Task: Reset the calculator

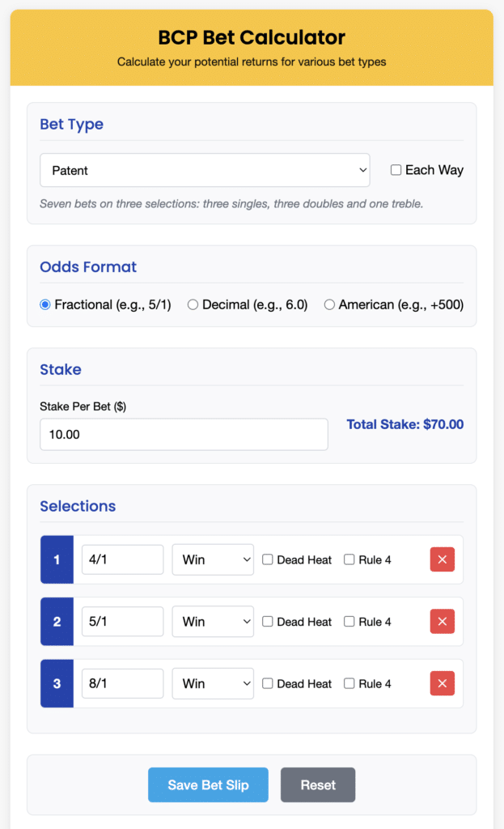Action: pyautogui.click(x=318, y=784)
